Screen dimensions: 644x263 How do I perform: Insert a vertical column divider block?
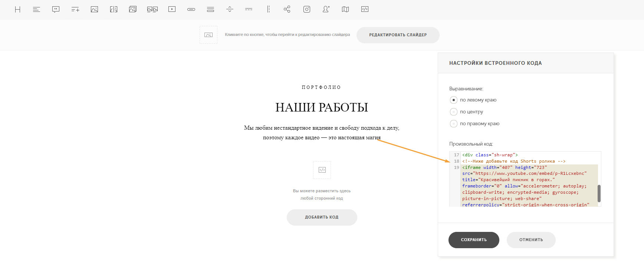tap(268, 9)
